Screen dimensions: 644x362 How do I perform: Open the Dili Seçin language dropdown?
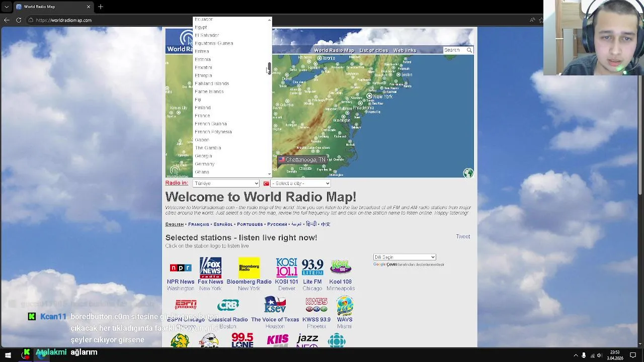pyautogui.click(x=405, y=257)
